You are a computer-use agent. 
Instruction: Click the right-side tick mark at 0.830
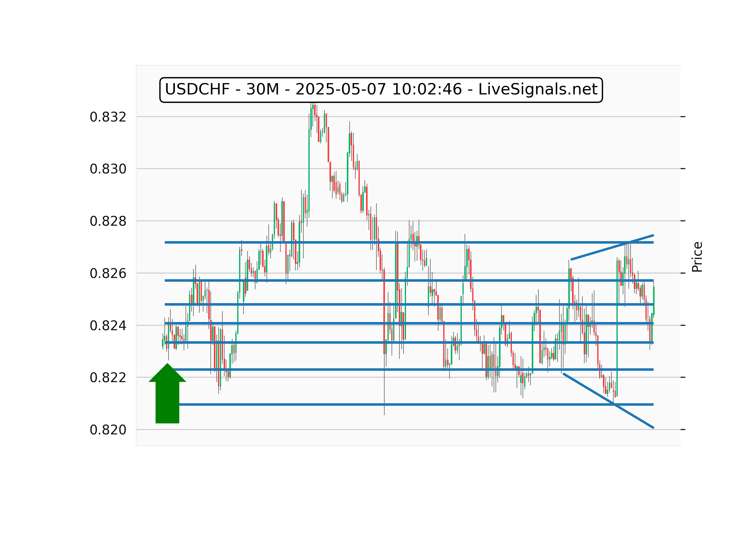click(x=683, y=168)
